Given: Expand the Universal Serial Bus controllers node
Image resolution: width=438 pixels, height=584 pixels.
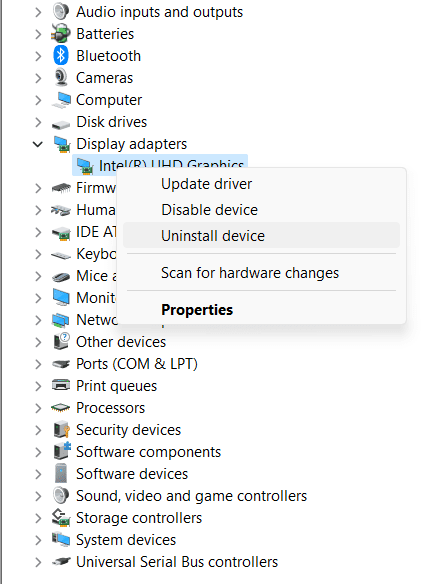Looking at the screenshot, I should point(38,562).
